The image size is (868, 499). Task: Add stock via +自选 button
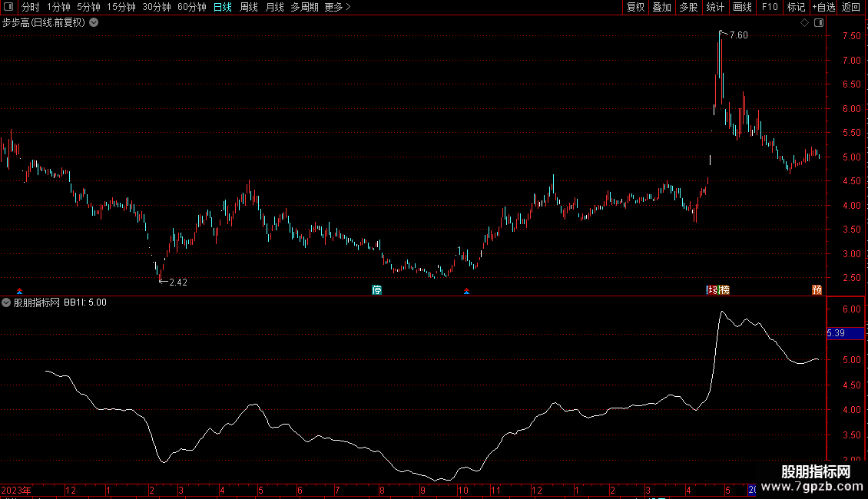(823, 7)
